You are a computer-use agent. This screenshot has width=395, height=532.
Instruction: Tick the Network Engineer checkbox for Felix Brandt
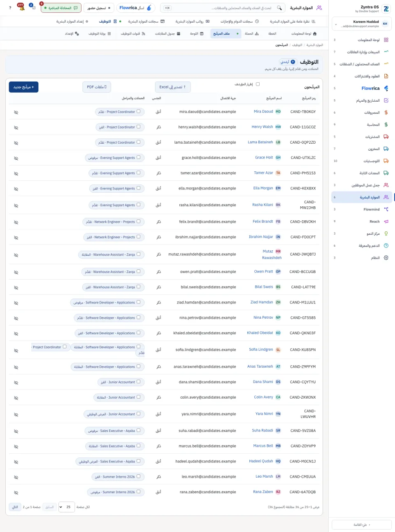[138, 221]
